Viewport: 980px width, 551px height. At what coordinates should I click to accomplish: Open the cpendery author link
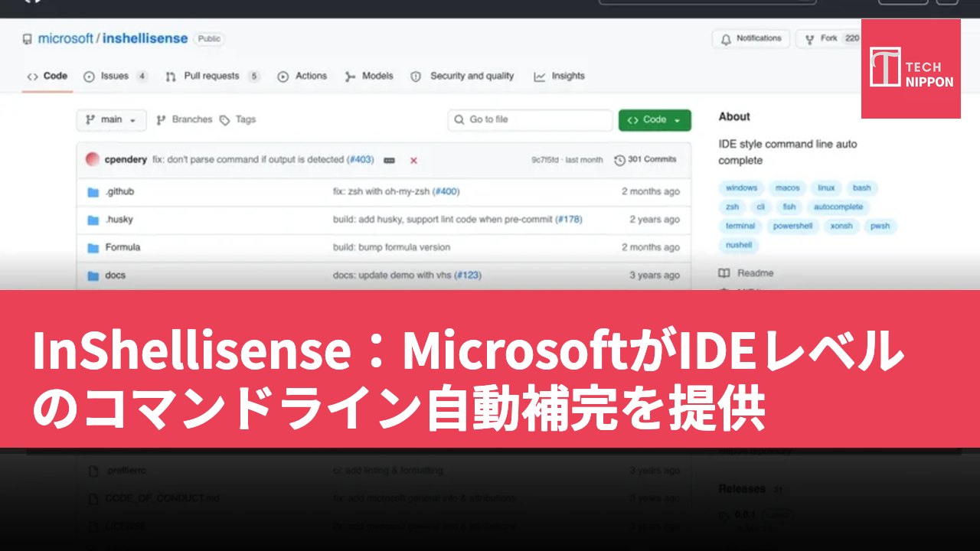coord(126,160)
